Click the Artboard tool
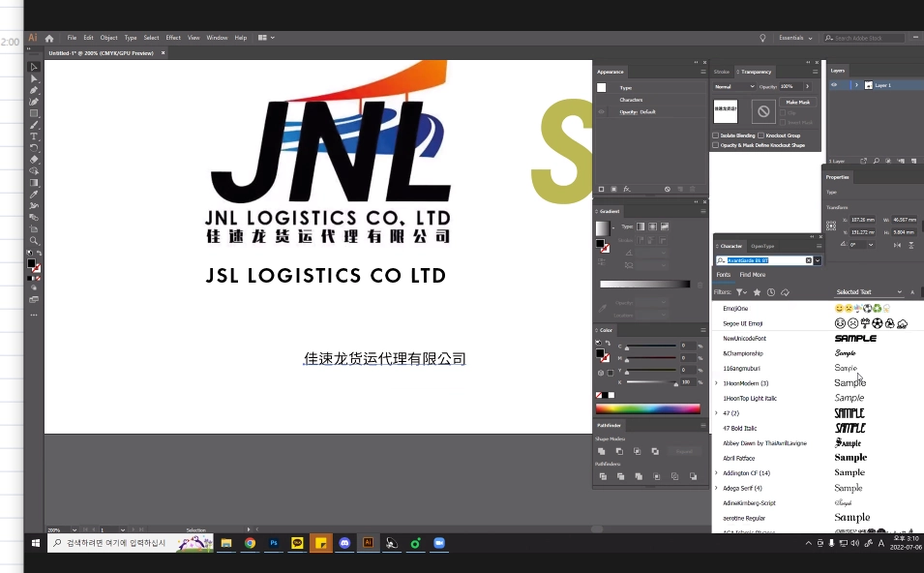Screen dimensions: 924x573 34,228
